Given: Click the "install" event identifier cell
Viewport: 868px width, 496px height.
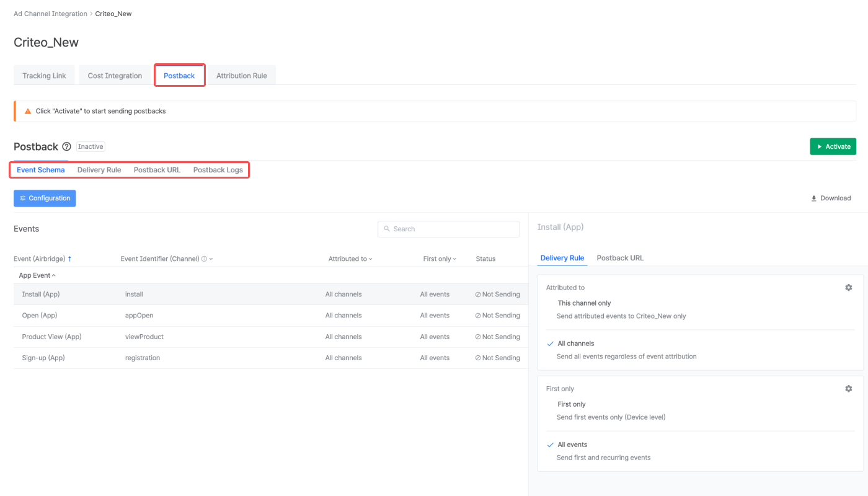Looking at the screenshot, I should [x=134, y=294].
